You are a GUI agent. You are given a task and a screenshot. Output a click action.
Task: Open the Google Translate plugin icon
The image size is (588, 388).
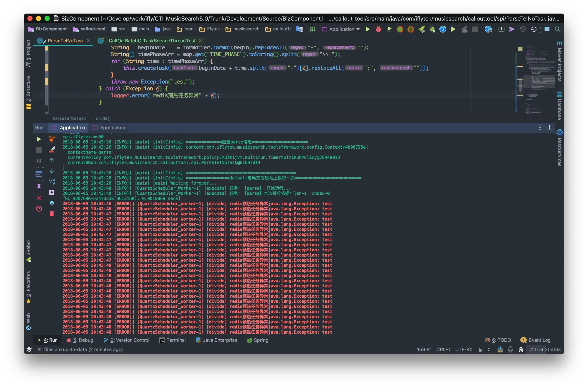coord(299,29)
